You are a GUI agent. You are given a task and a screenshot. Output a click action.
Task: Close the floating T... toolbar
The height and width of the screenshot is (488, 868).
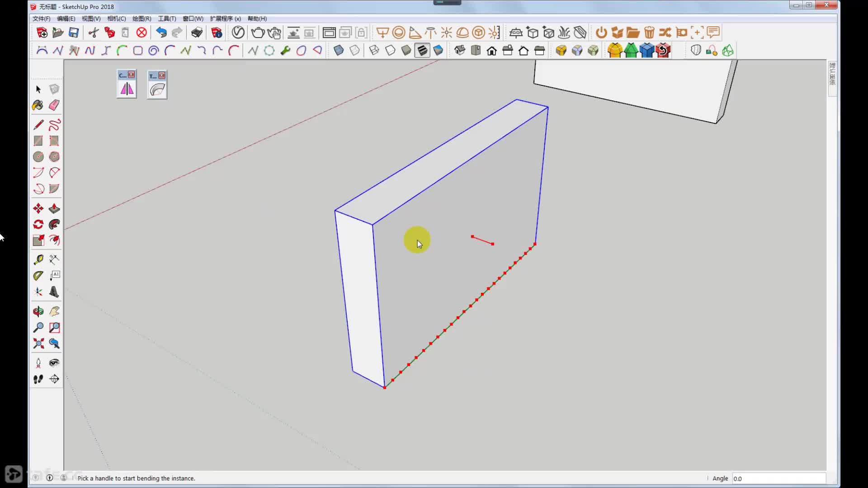coord(162,75)
